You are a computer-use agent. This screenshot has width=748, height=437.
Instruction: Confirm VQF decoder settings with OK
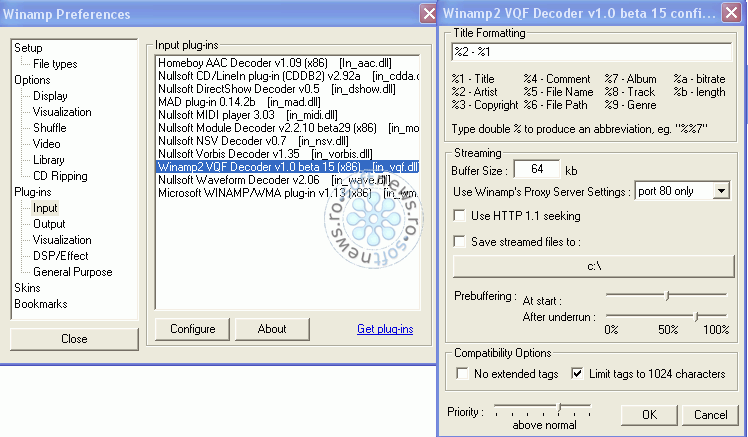point(649,415)
